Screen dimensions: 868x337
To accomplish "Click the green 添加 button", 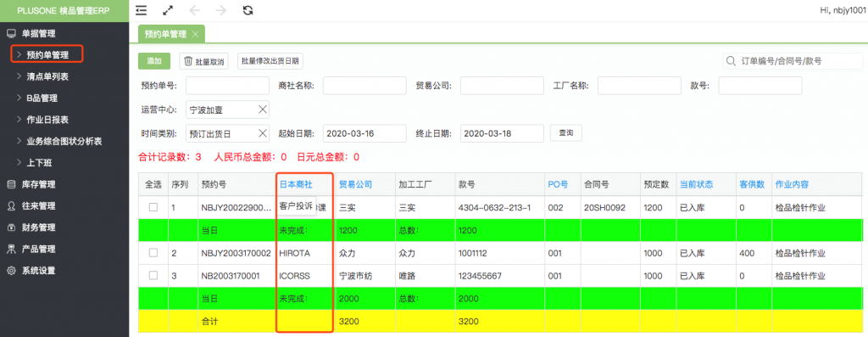I will coord(154,61).
